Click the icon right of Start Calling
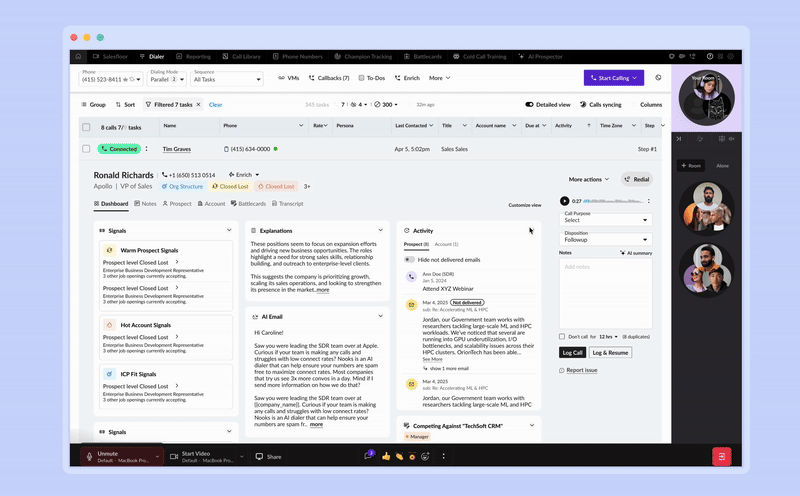The image size is (800, 496). click(658, 78)
